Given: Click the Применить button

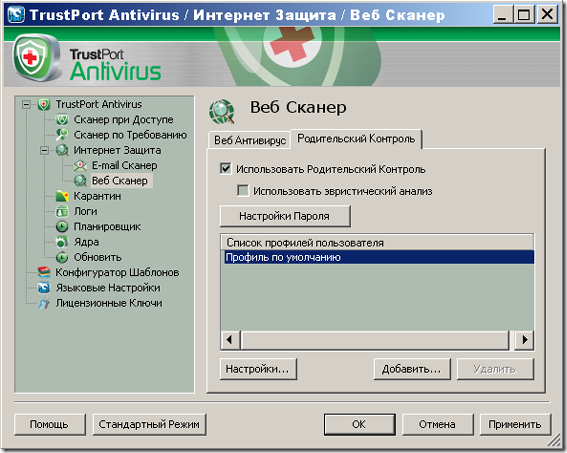Looking at the screenshot, I should 515,424.
